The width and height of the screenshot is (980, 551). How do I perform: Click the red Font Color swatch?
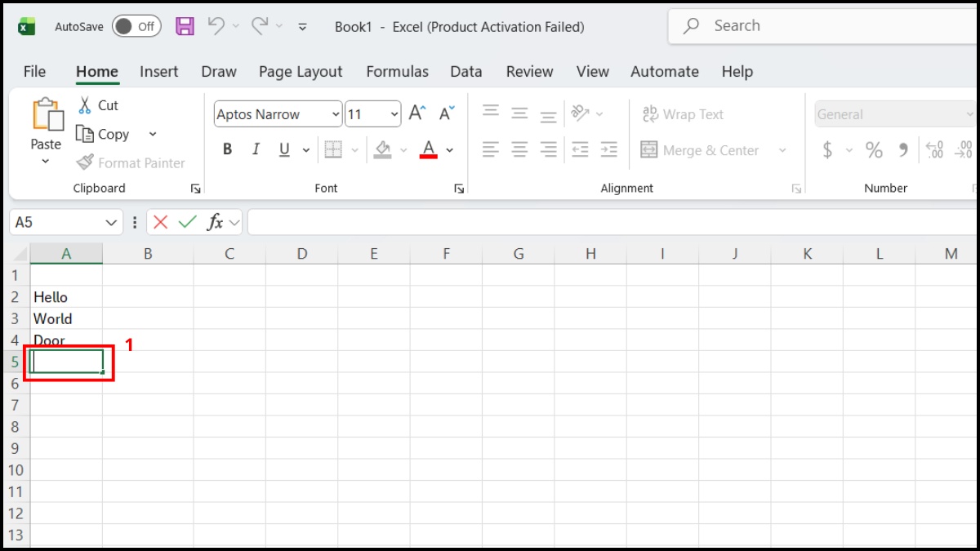click(x=426, y=149)
